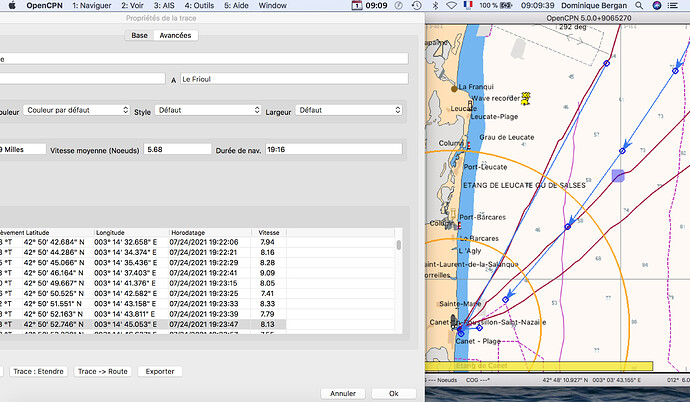The width and height of the screenshot is (690, 402).
Task: Click the yellow highlighted bar over Etang de Canet
Action: tap(539, 365)
